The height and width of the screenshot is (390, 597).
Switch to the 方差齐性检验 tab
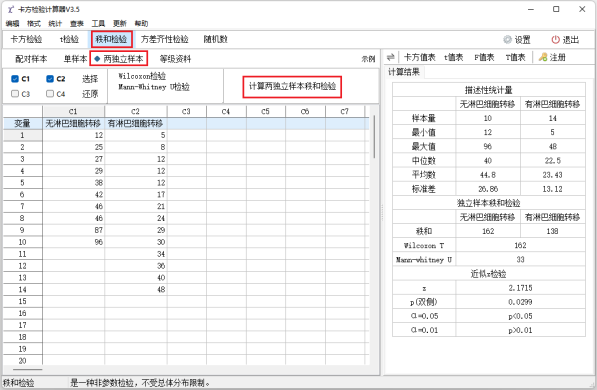pyautogui.click(x=164, y=39)
